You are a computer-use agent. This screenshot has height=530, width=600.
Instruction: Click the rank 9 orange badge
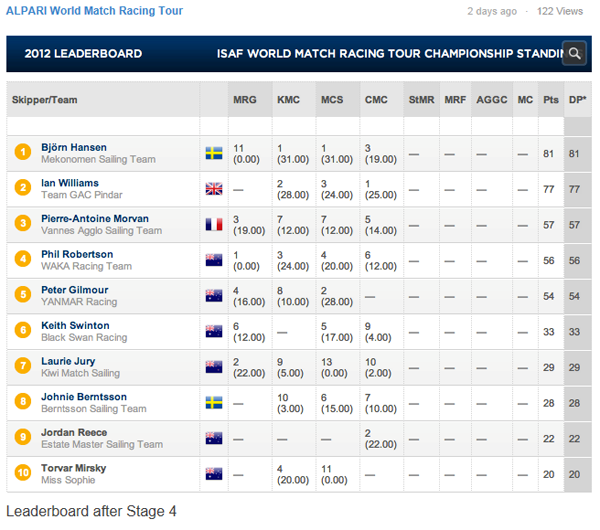coord(23,437)
